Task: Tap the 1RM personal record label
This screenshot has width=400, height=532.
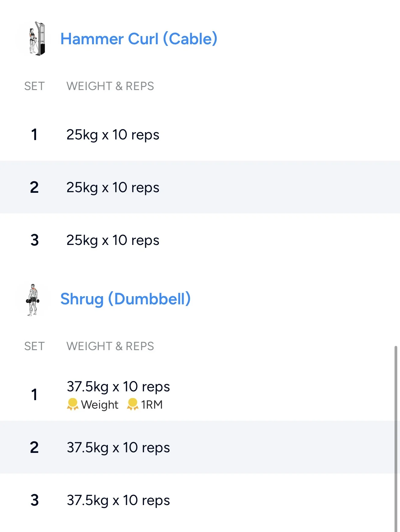Action: tap(152, 405)
